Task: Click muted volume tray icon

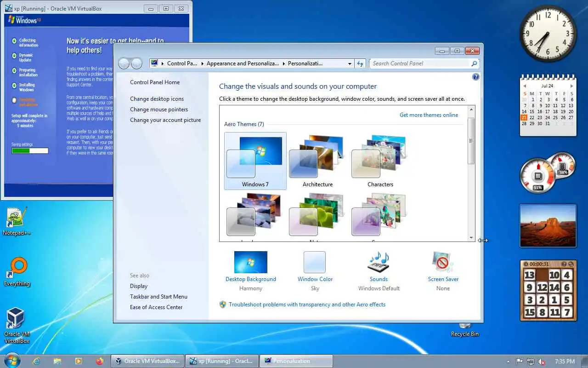Action: coord(542,362)
